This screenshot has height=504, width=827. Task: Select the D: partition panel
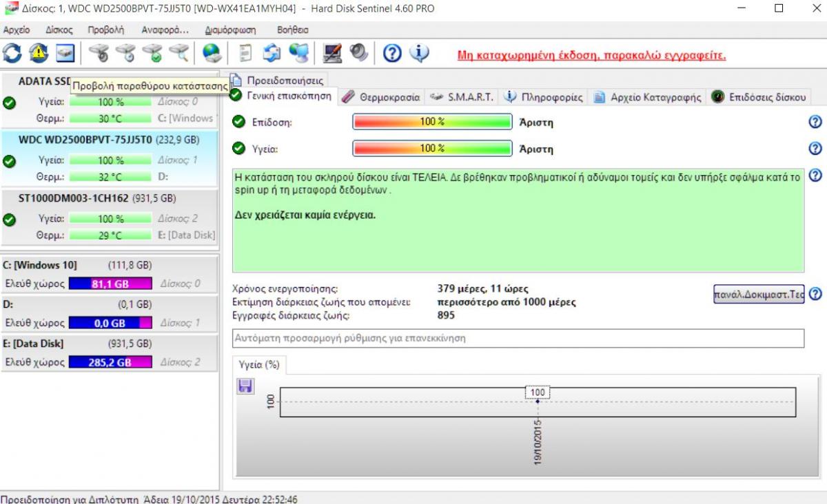110,313
